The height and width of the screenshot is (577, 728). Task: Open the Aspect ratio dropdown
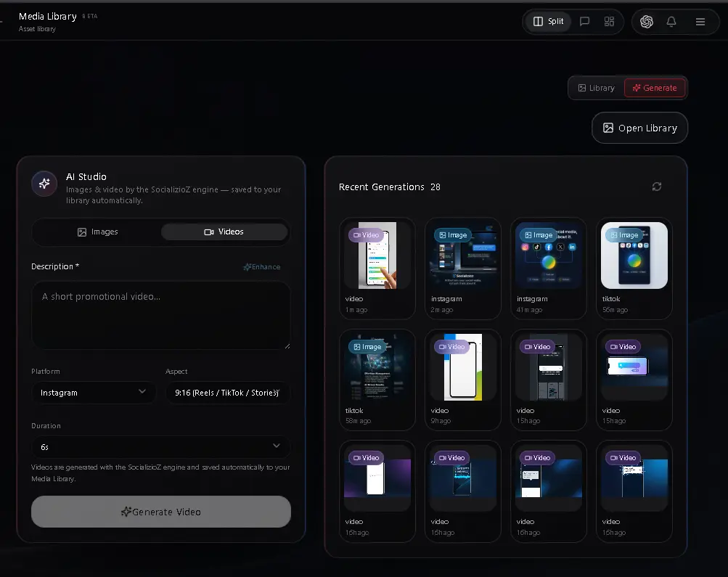click(x=227, y=393)
